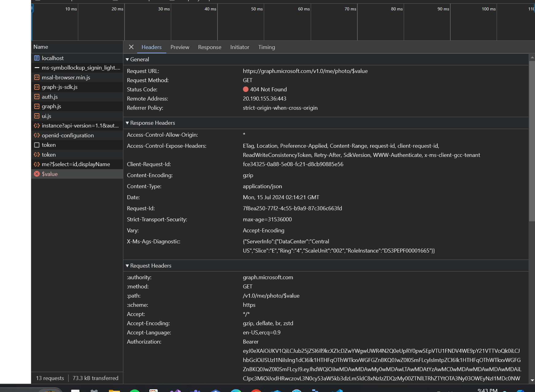Close the request details pane
The height and width of the screenshot is (392, 535).
tap(131, 47)
